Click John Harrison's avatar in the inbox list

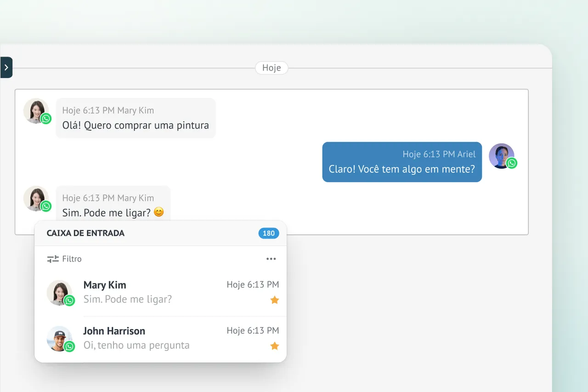59,339
